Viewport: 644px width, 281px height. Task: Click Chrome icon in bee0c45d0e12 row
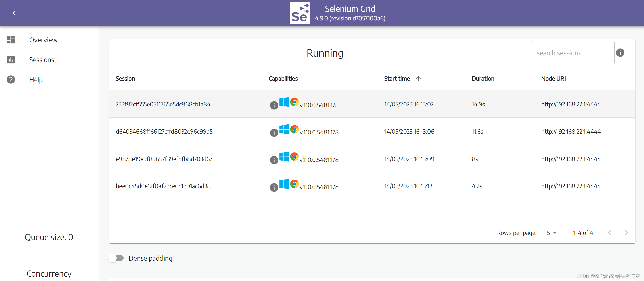pos(294,184)
